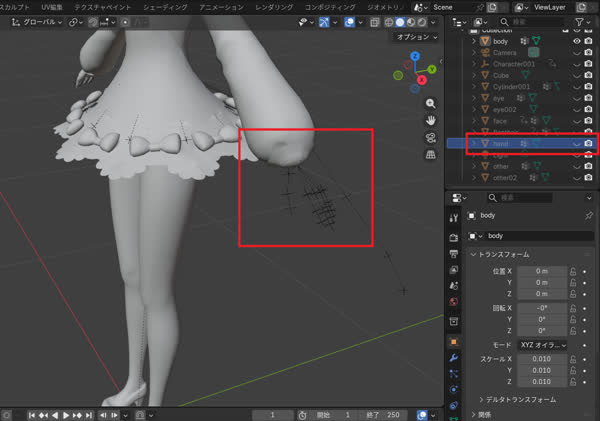Select the pan hand icon in viewport
600x421 pixels.
[430, 120]
